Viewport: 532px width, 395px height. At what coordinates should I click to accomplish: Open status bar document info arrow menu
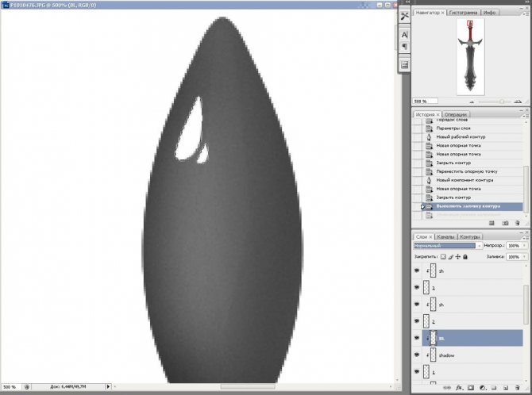point(108,386)
